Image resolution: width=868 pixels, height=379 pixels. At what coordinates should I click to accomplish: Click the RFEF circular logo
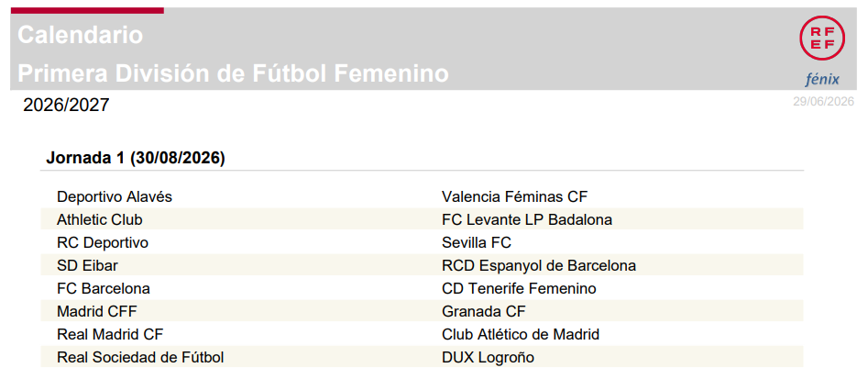pos(822,39)
